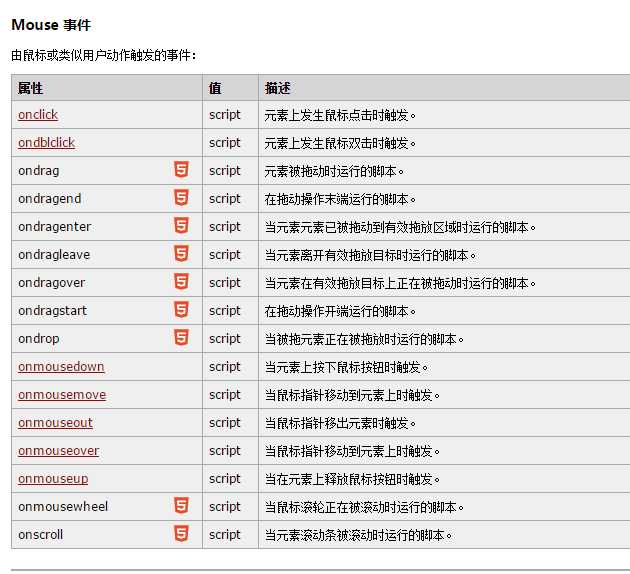The height and width of the screenshot is (574, 630).
Task: Click description 当元素离开有效拖放目标时运行的脚本
Action: (x=370, y=255)
